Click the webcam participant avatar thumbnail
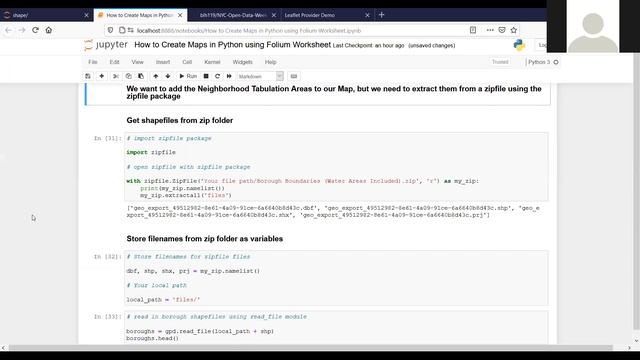Screen dimensions: 640x360 coord(593,26)
